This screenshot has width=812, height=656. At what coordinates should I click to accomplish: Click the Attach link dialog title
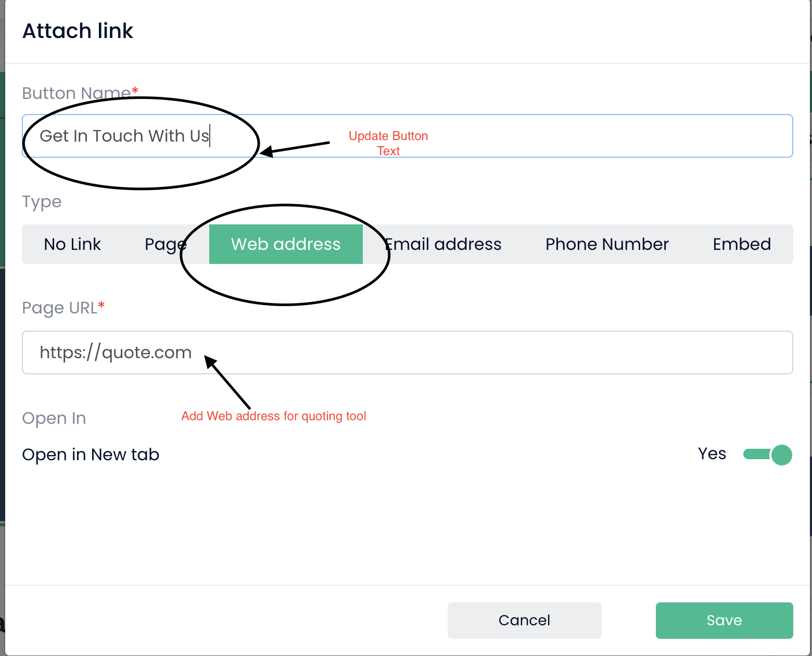(78, 31)
